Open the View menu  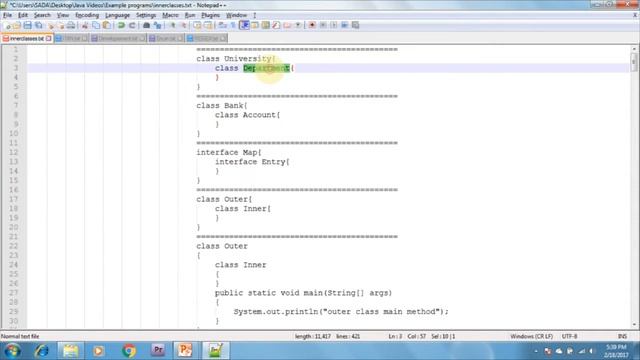point(62,15)
